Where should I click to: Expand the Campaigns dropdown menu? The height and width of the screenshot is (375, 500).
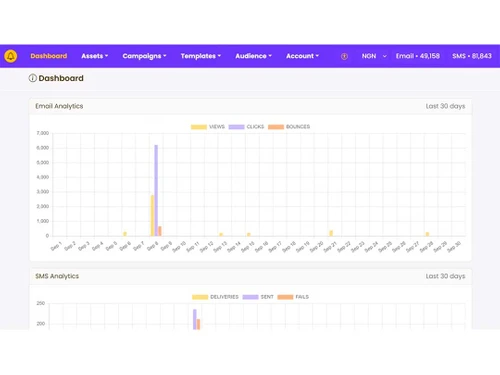coord(144,56)
